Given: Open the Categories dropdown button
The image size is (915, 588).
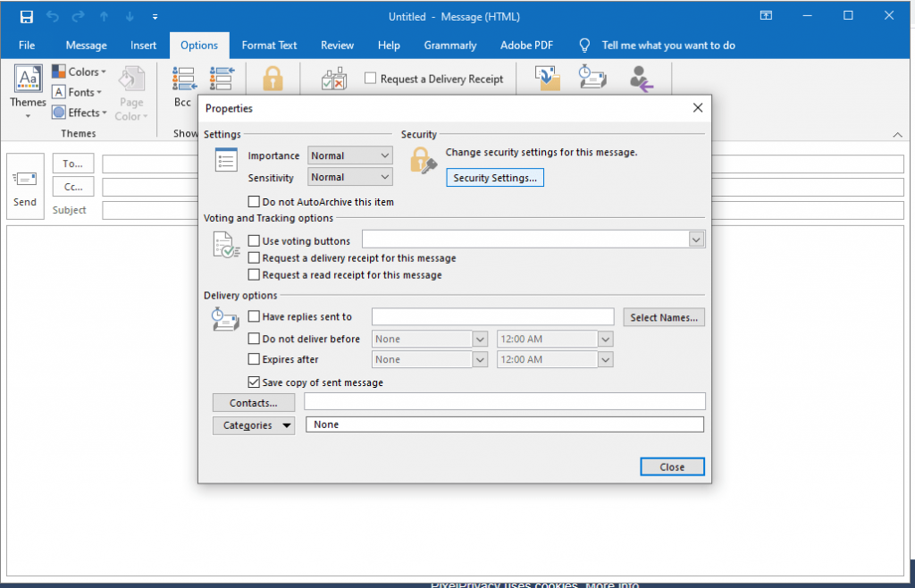Looking at the screenshot, I should (x=253, y=425).
